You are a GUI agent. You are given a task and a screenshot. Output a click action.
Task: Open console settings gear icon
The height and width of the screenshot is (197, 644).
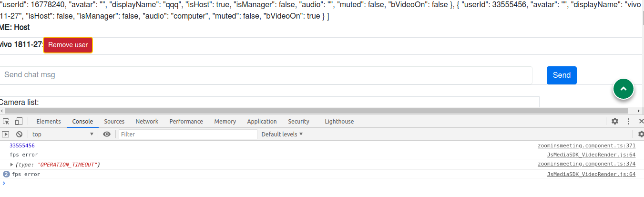pos(641,135)
